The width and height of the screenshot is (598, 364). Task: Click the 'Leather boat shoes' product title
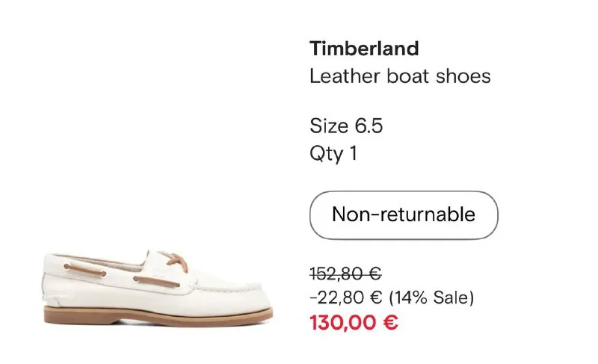click(400, 76)
